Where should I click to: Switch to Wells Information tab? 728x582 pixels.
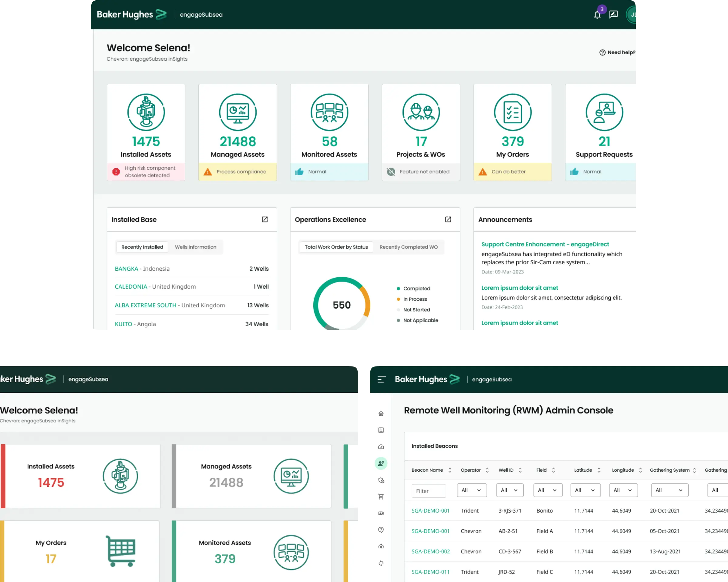click(x=196, y=247)
